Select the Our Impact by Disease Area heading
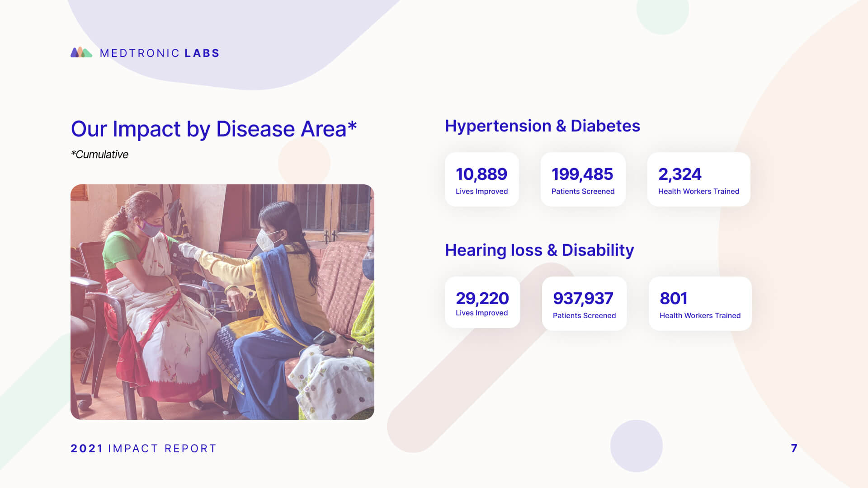 214,129
